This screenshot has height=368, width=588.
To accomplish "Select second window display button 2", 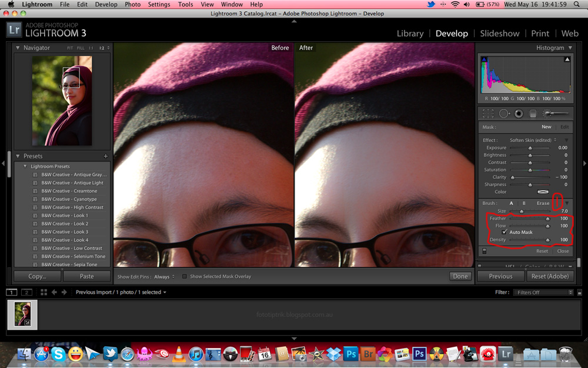I will coord(26,292).
